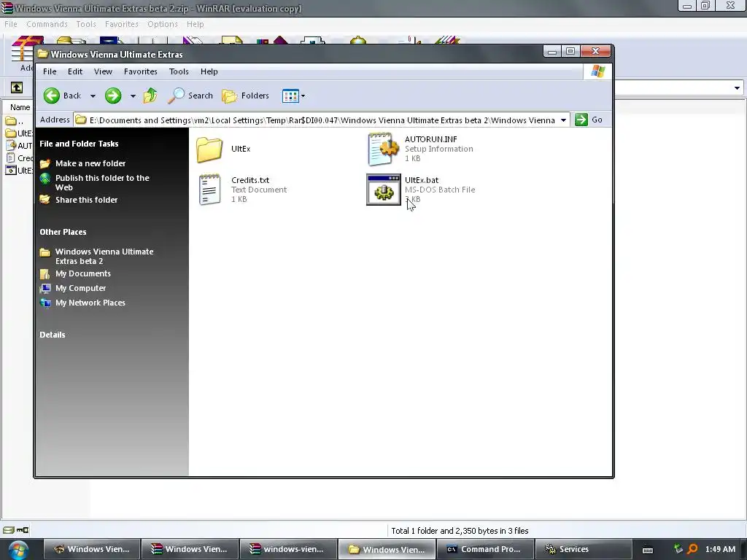Click the search magnifier tray icon

click(692, 549)
